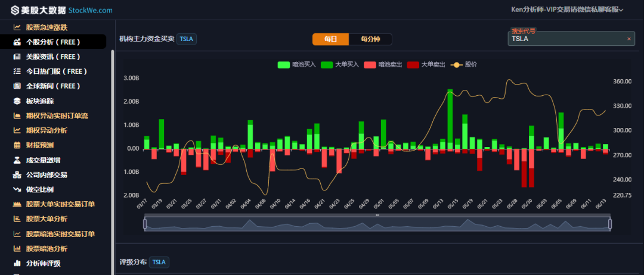
Task: Click the 期权异动实时订单流 chart icon
Action: click(x=17, y=115)
